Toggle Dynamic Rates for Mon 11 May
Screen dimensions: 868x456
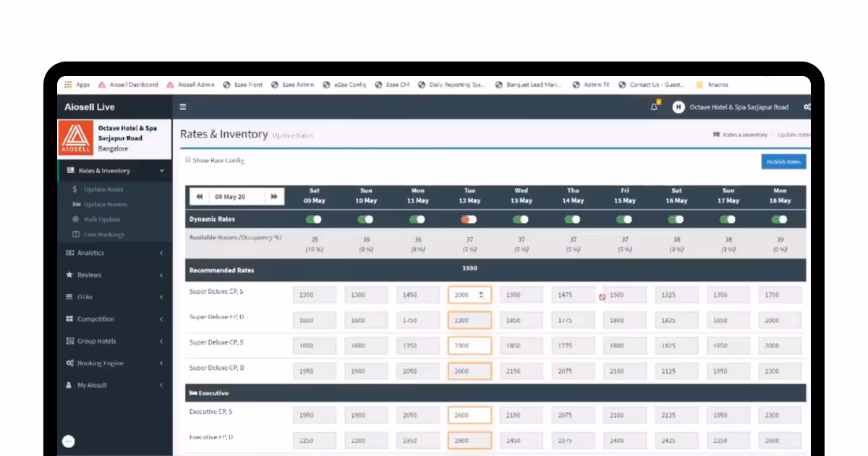coord(417,219)
